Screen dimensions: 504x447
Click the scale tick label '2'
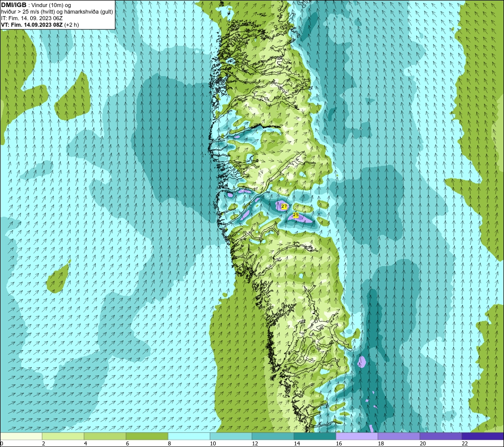tap(43, 444)
